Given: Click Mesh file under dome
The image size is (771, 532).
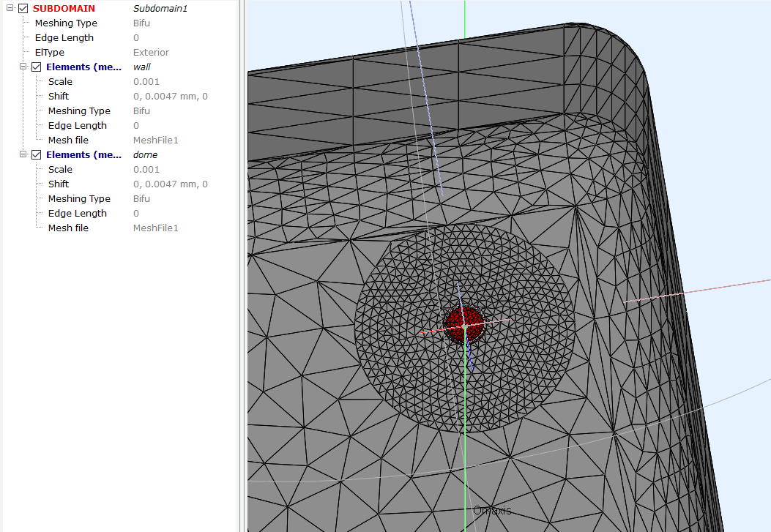Looking at the screenshot, I should point(68,228).
